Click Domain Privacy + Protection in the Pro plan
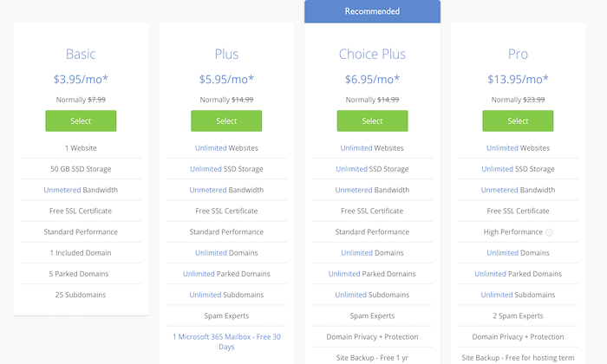The width and height of the screenshot is (607, 364). click(x=518, y=337)
